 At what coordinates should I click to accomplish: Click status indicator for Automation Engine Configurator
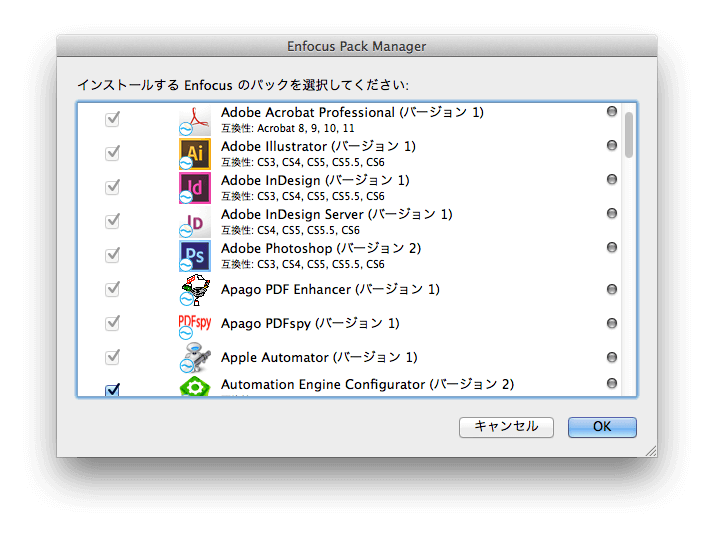pyautogui.click(x=612, y=383)
